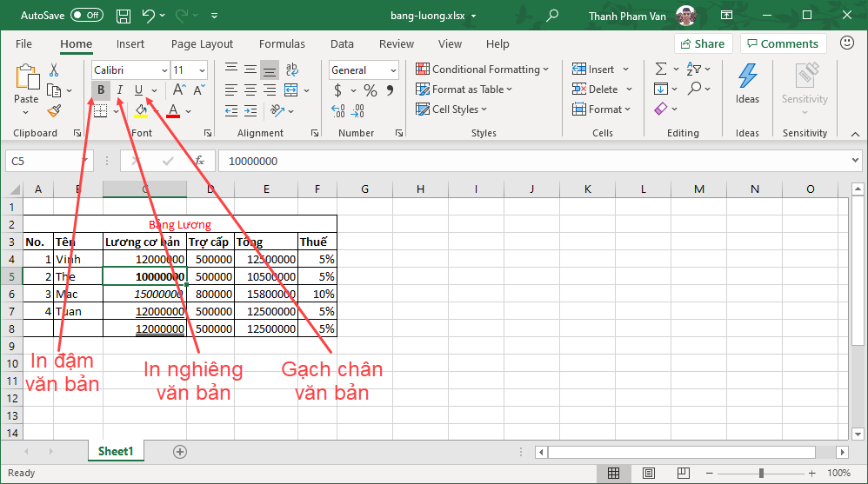Click the AutoSum sigma icon
The image size is (868, 484).
pos(661,69)
